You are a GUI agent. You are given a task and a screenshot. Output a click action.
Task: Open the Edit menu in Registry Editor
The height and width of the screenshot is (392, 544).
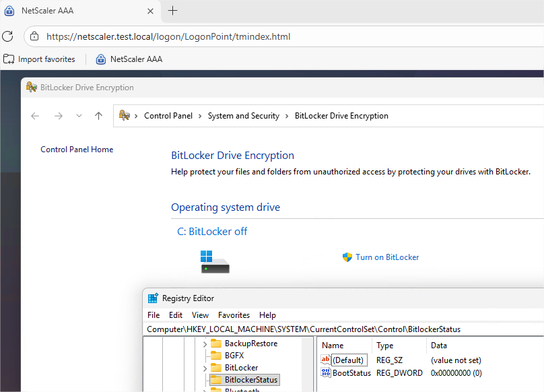176,315
